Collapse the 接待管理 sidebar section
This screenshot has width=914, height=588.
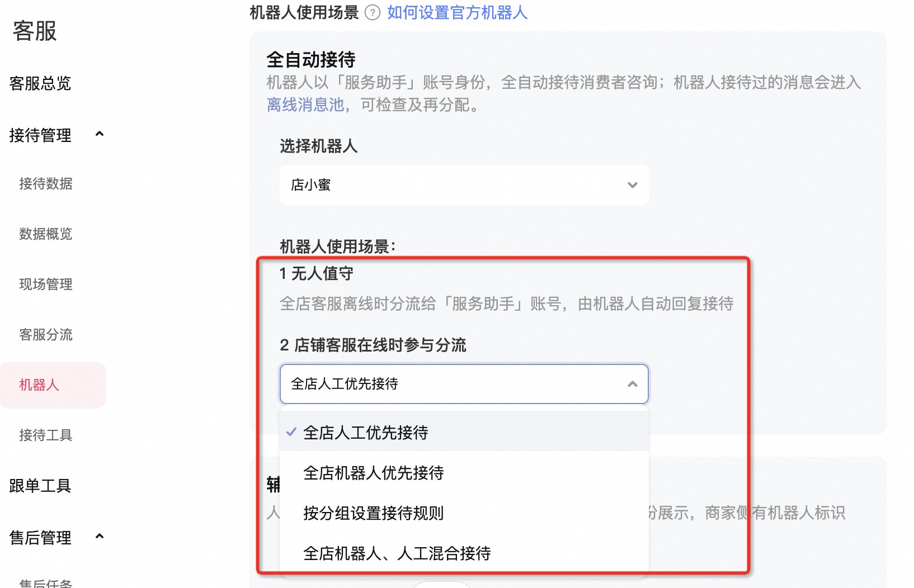click(100, 134)
